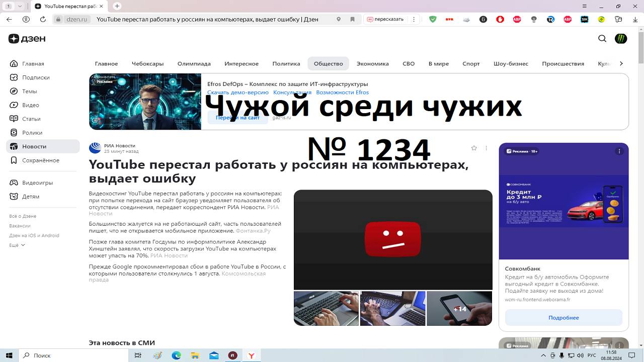
Task: Switch to the Олимпиада tab
Action: (194, 64)
